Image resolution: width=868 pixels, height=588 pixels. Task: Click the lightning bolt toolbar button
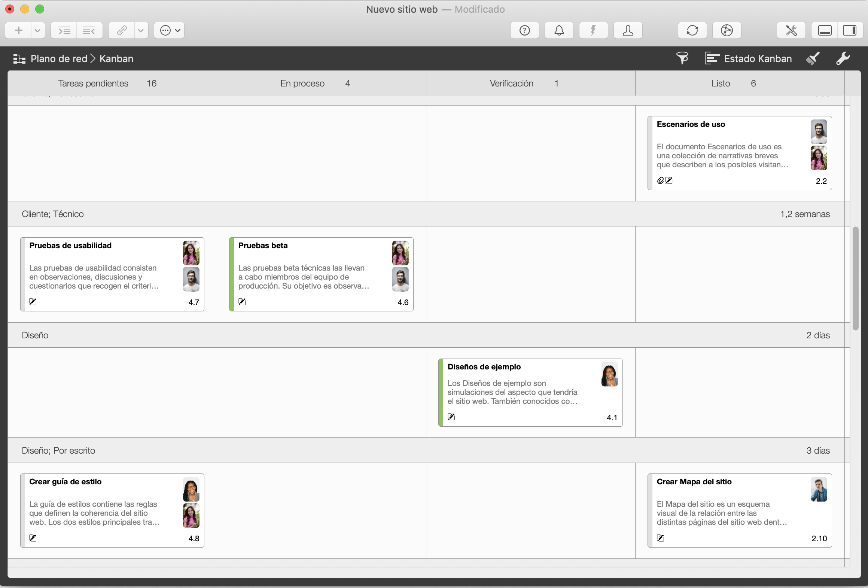point(593,30)
